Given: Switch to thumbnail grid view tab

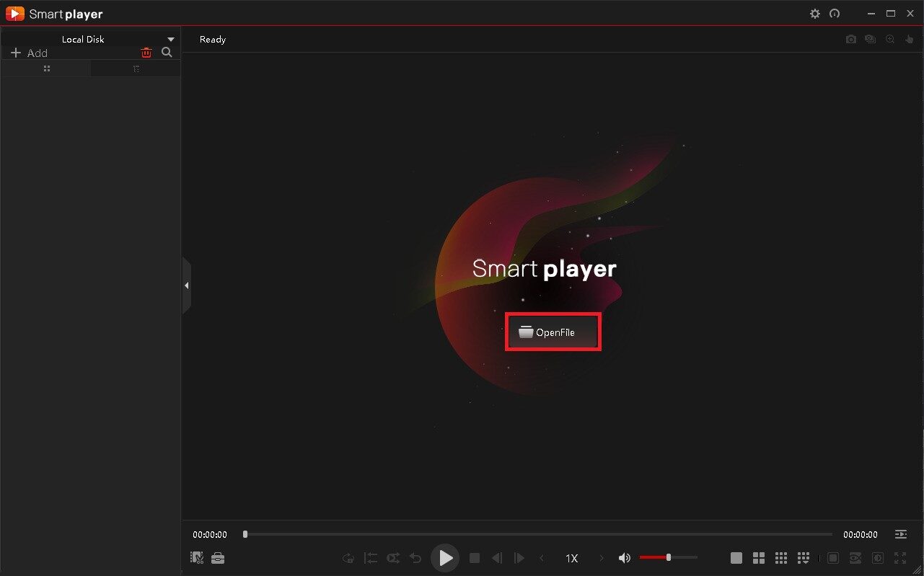Looking at the screenshot, I should 47,69.
